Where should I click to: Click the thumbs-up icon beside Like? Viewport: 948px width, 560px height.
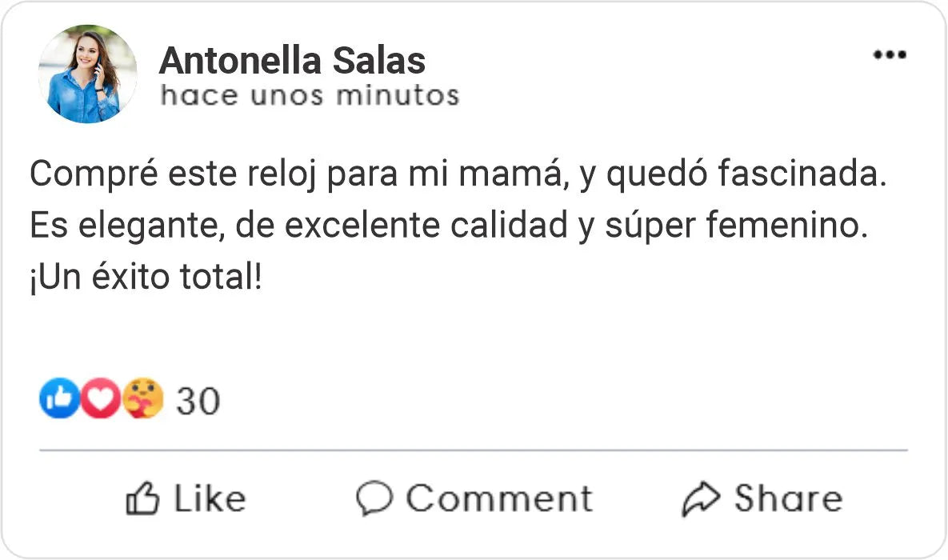click(x=142, y=498)
